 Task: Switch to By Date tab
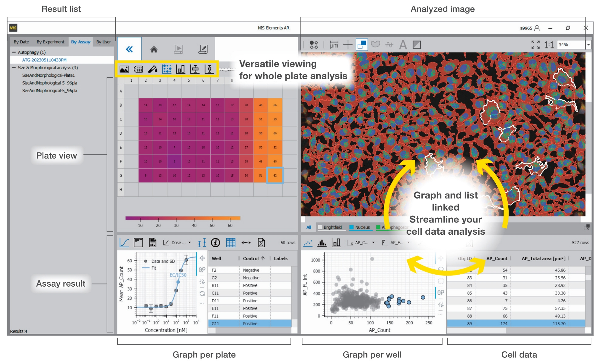21,42
